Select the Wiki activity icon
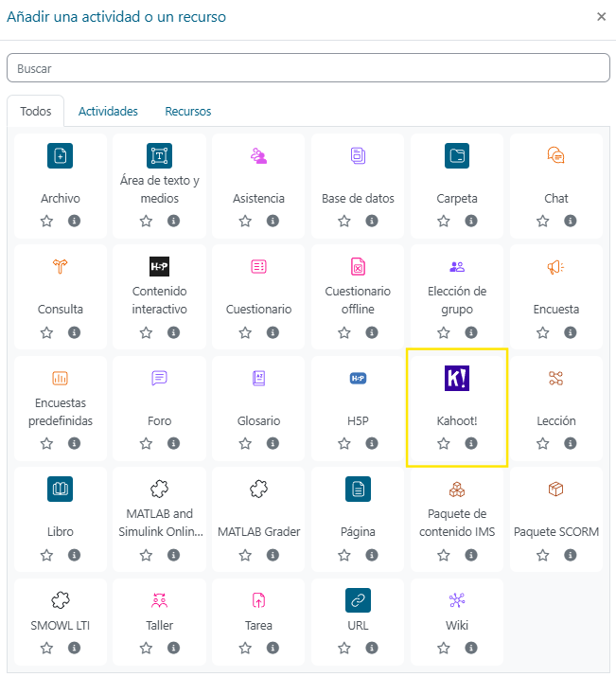The height and width of the screenshot is (677, 616). pyautogui.click(x=457, y=600)
